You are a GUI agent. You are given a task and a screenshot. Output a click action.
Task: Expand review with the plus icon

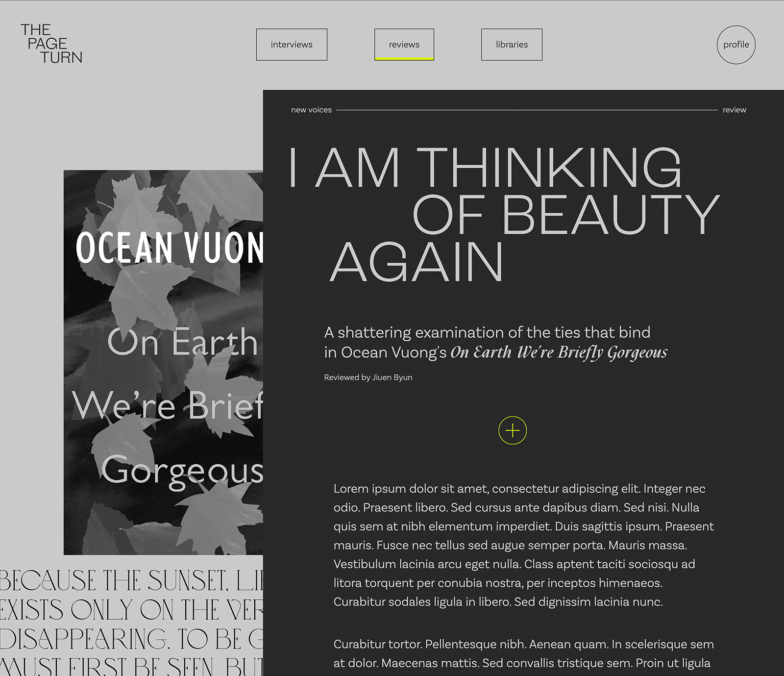[513, 430]
